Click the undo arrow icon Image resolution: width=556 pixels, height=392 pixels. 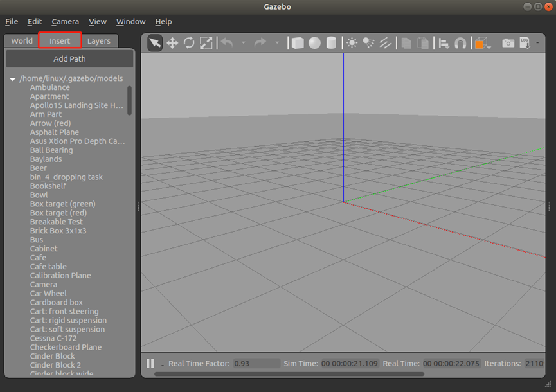point(227,43)
